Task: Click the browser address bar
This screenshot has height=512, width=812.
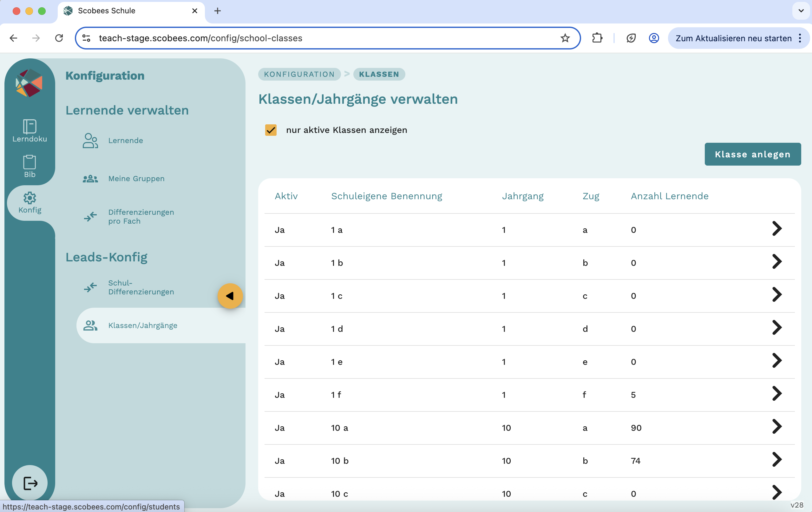Action: 324,38
